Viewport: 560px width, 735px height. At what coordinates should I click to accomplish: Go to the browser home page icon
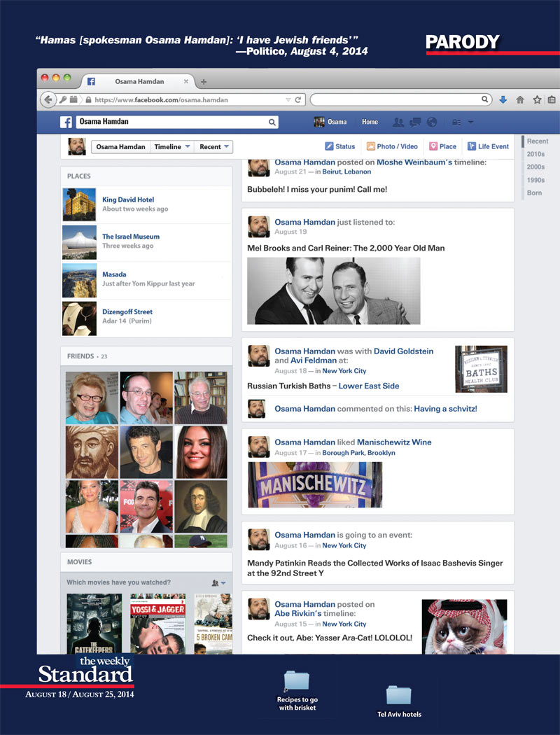point(520,100)
